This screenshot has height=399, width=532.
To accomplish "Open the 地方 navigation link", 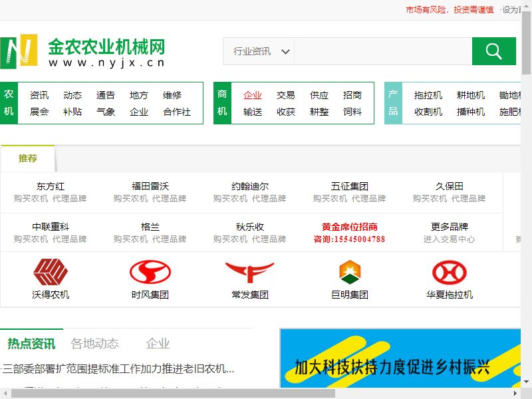I will click(x=139, y=95).
